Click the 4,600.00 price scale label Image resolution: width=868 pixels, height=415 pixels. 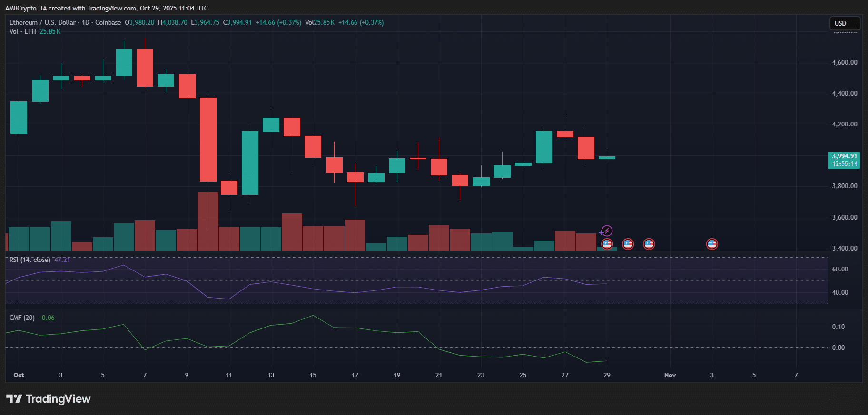tap(844, 62)
